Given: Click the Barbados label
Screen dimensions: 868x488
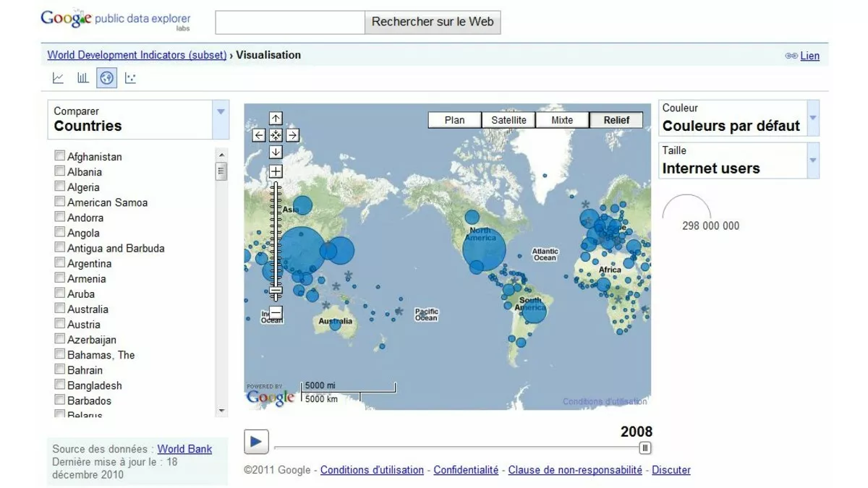Looking at the screenshot, I should click(90, 401).
